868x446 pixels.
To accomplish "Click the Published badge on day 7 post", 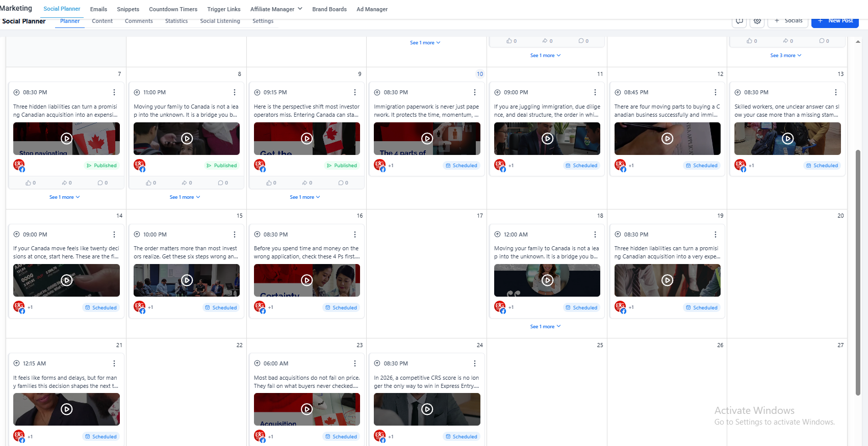I will coord(101,165).
